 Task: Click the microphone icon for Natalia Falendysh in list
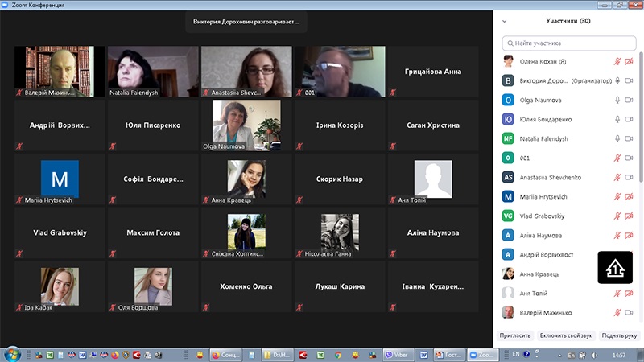click(617, 138)
